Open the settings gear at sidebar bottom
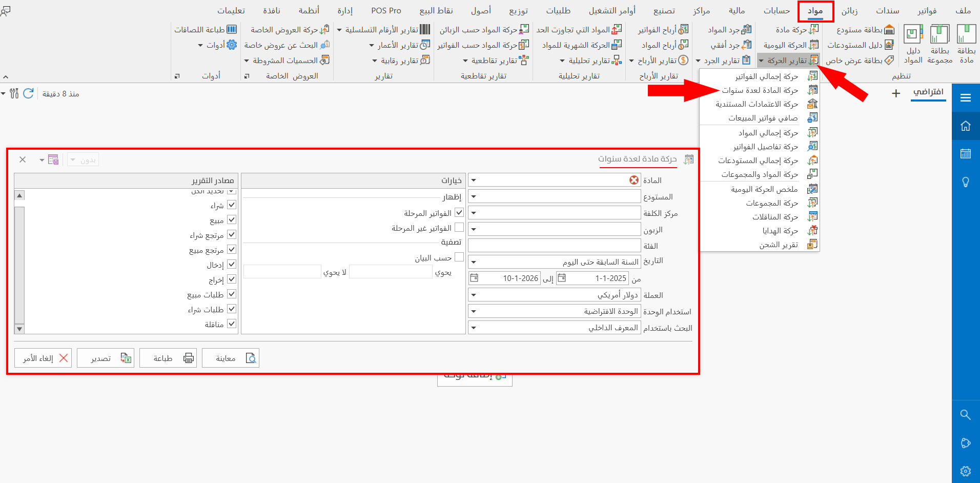 (966, 471)
